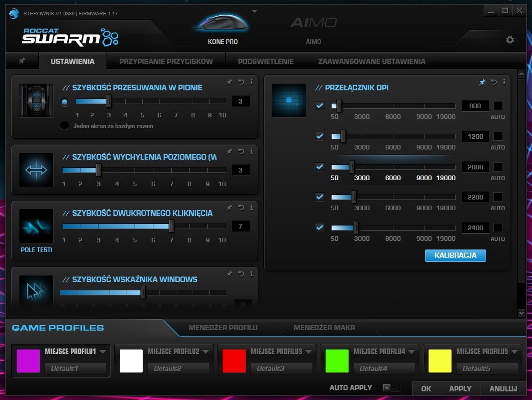Select 'Jeden ekran za każdym razem' option

(x=65, y=126)
